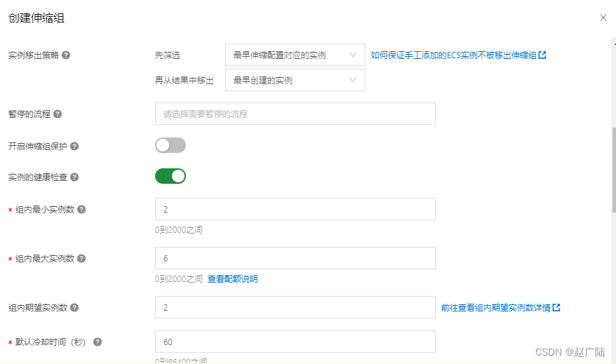Focus the 组内期望实例数 input field

coord(295,307)
